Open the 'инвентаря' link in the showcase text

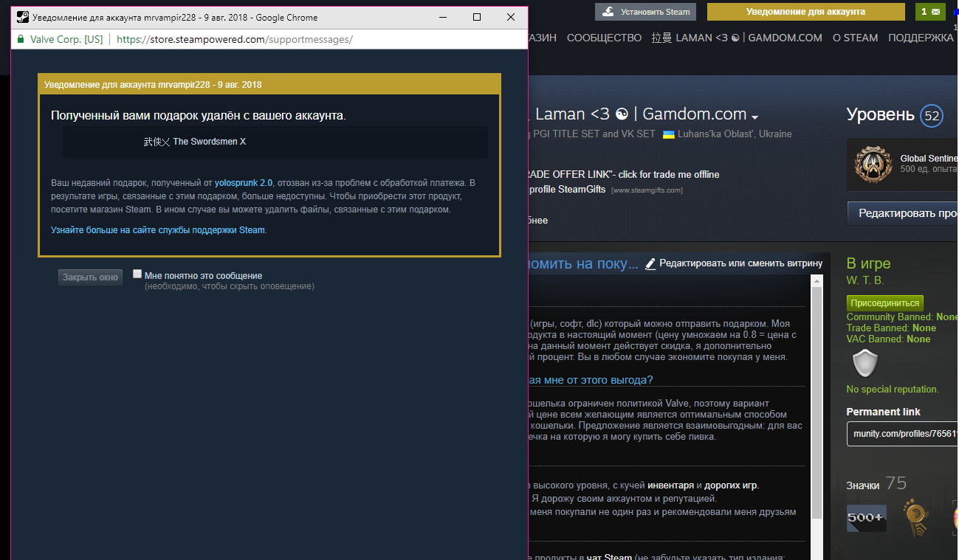point(670,485)
